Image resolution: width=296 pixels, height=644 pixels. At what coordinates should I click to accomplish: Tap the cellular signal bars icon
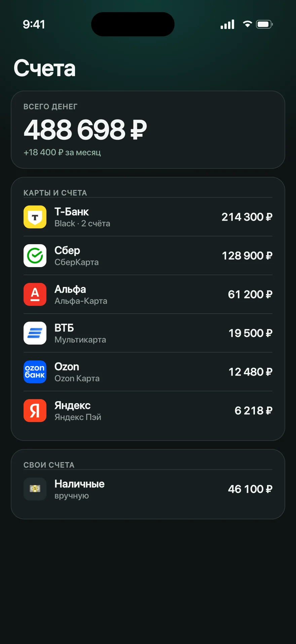point(227,24)
